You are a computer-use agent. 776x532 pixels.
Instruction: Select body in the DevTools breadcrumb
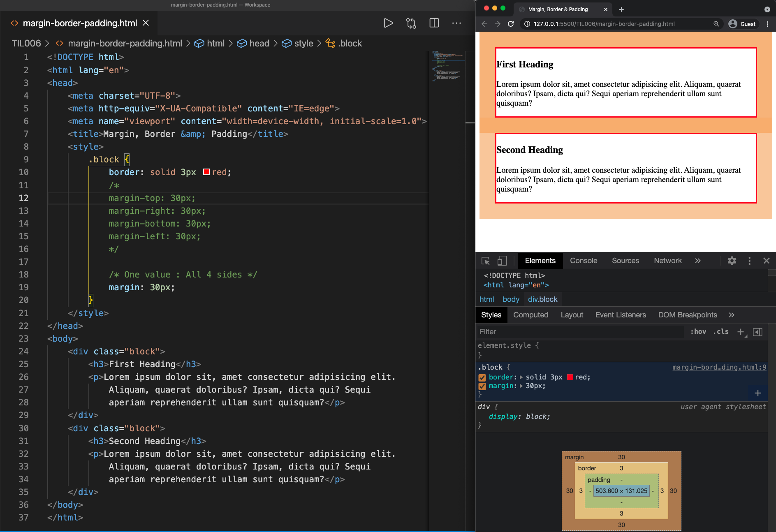point(511,299)
